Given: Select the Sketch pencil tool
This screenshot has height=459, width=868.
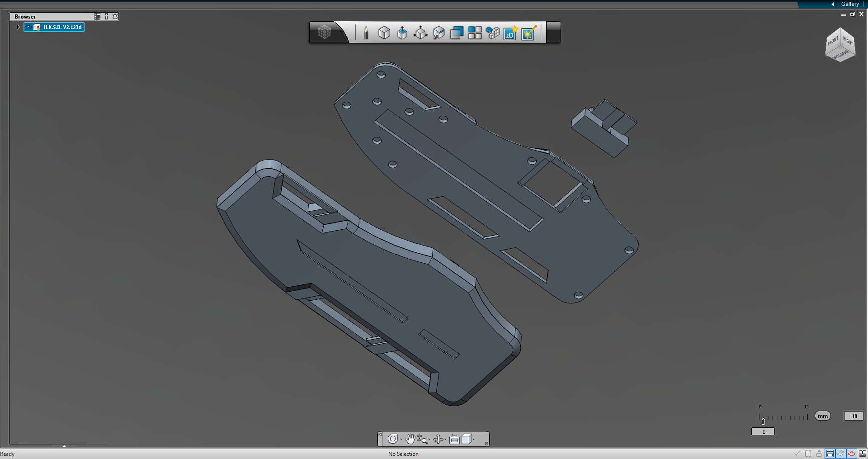Looking at the screenshot, I should (366, 33).
